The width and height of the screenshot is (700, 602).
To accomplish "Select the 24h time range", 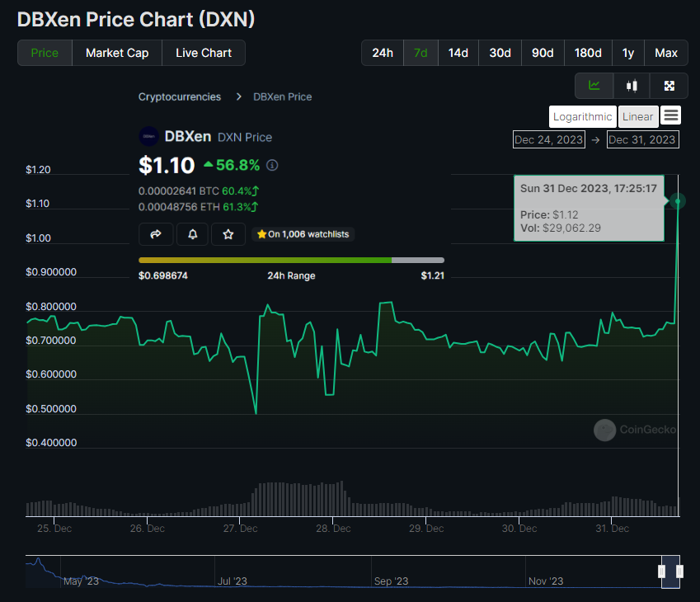I will (x=383, y=53).
